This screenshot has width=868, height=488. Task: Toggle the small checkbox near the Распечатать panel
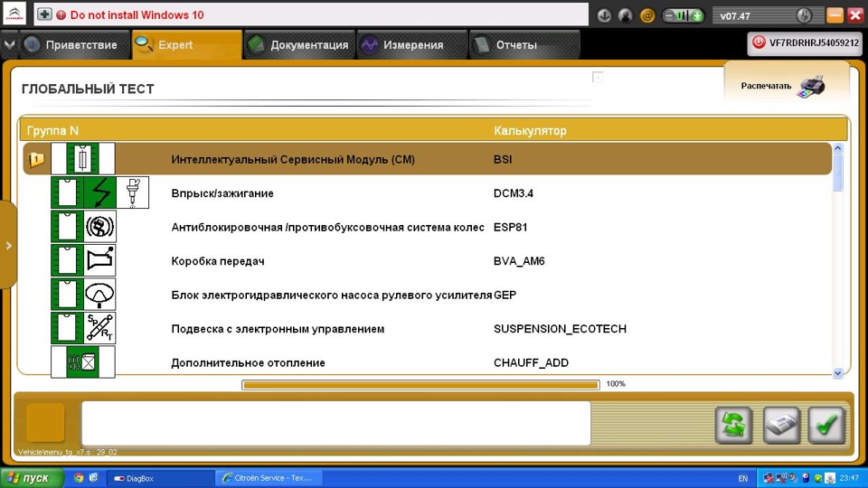coord(598,78)
